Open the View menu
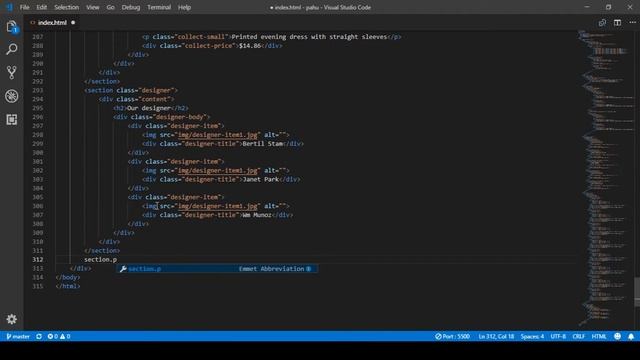Screen dimensions: 640x360 (x=93, y=7)
